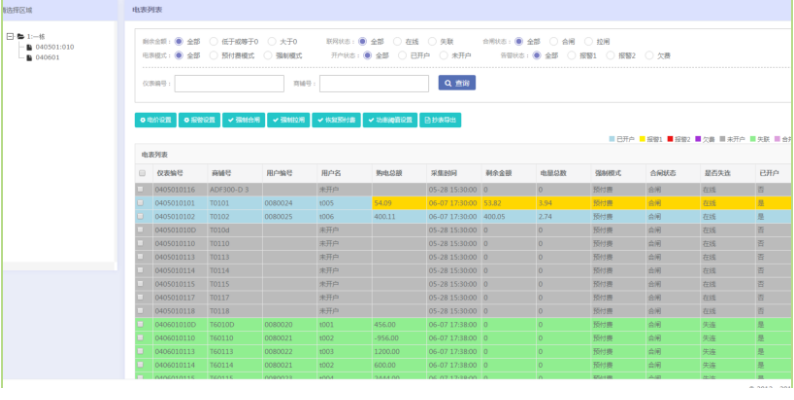Select 强制模式 meter mode
The height and width of the screenshot is (400, 794).
[x=268, y=56]
